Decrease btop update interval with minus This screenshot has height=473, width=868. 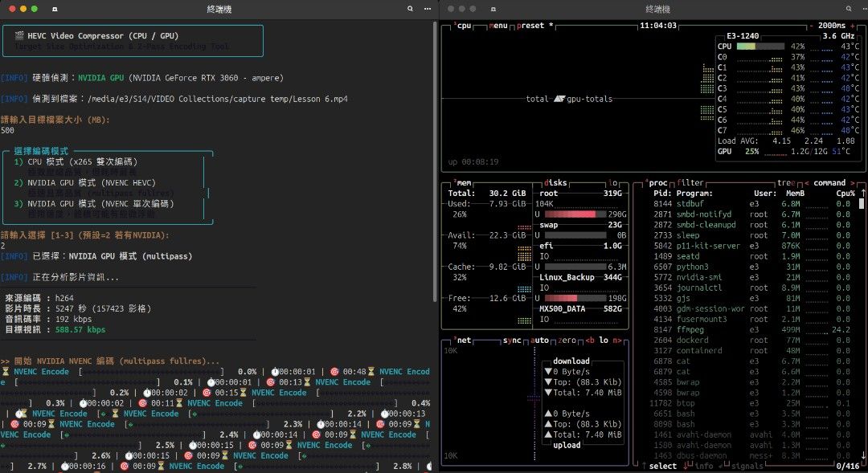(812, 26)
